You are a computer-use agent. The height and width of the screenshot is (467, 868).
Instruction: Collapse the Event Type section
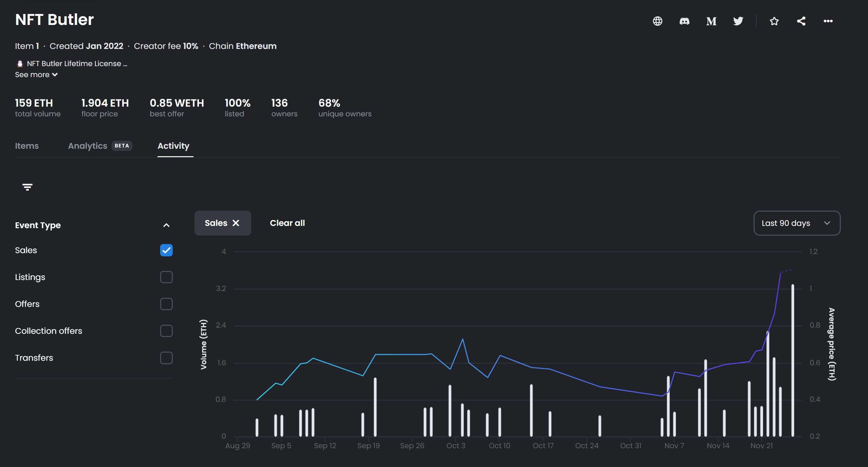[166, 225]
